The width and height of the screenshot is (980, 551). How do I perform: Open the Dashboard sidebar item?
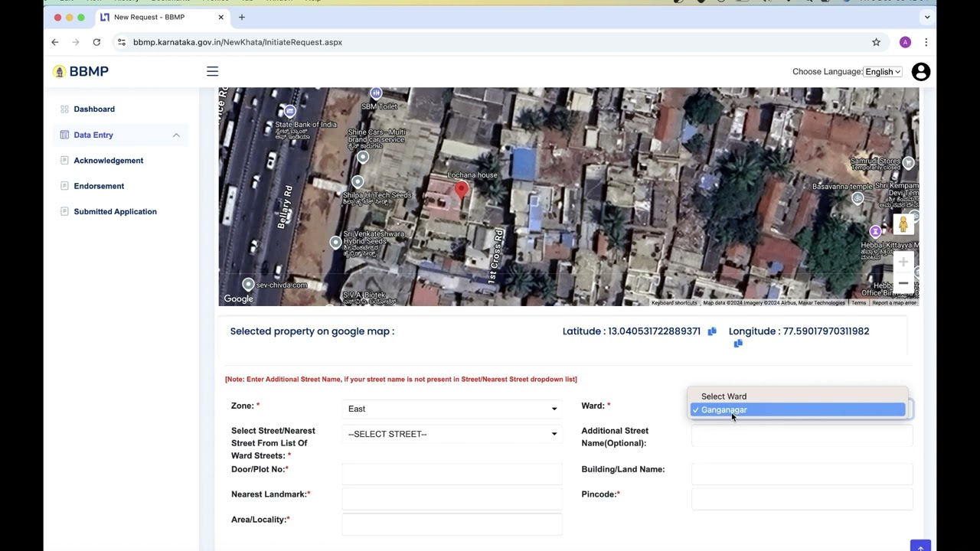[94, 109]
